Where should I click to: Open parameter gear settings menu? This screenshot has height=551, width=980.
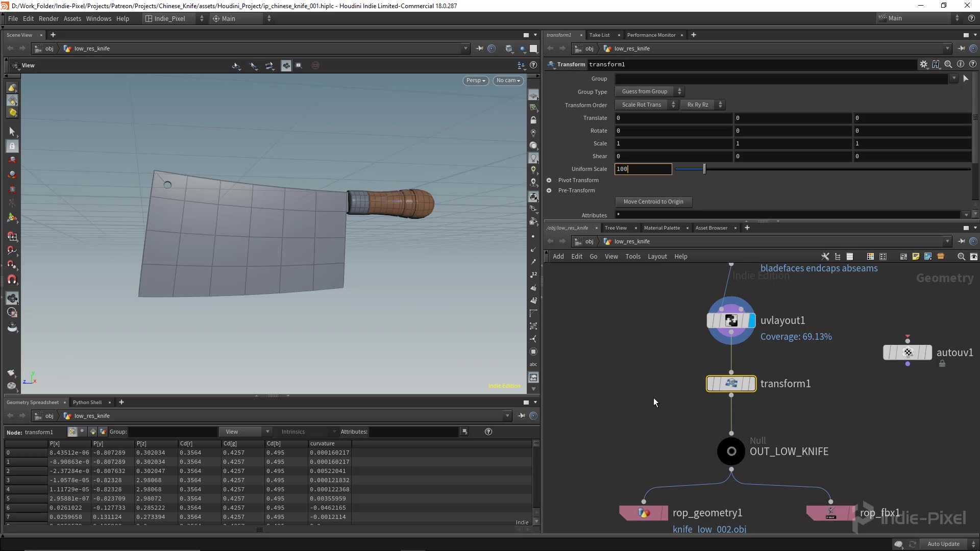click(x=923, y=64)
